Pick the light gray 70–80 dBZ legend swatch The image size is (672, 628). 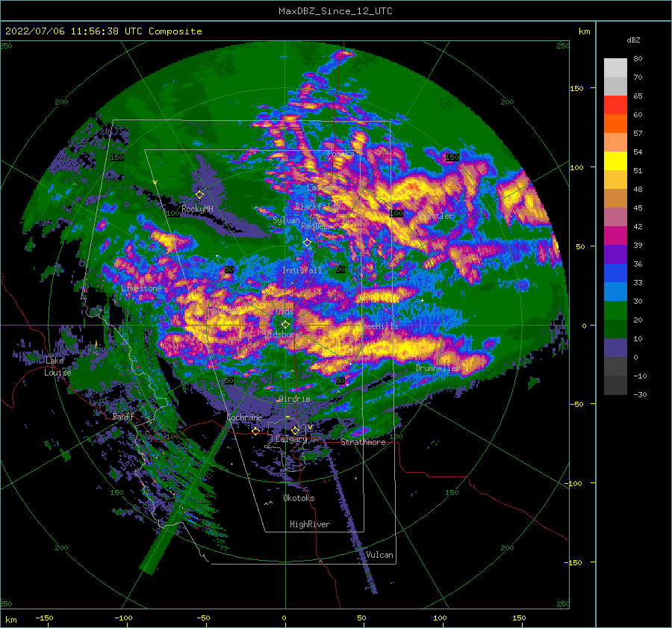[615, 68]
